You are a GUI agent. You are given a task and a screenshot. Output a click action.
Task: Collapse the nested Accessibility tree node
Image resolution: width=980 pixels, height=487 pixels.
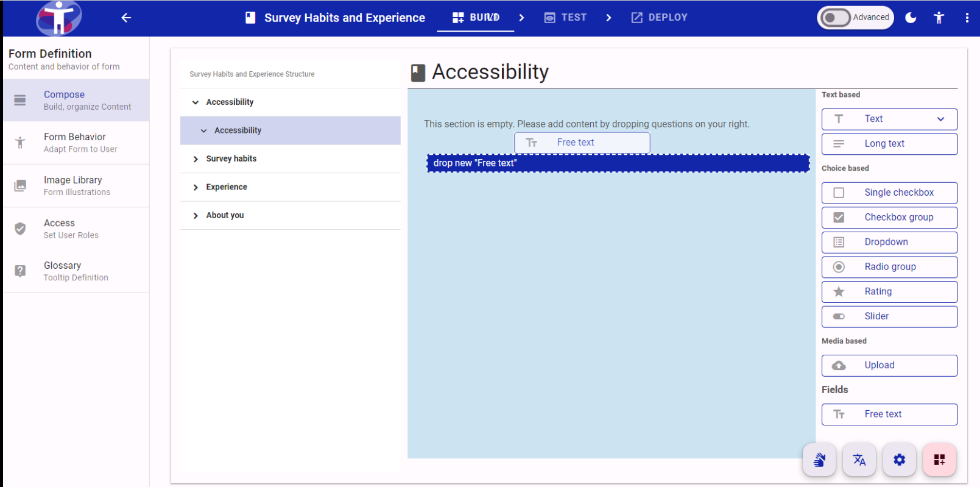coord(203,130)
